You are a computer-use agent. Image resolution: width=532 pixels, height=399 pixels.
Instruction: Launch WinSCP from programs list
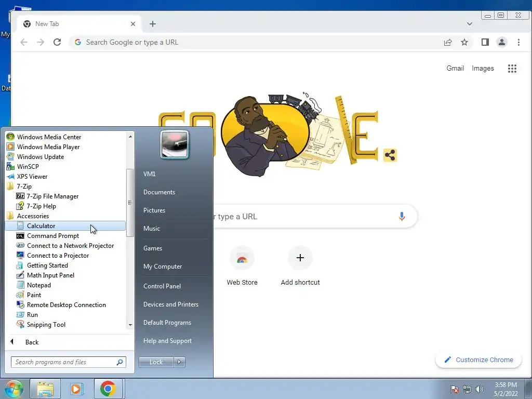(x=65, y=167)
